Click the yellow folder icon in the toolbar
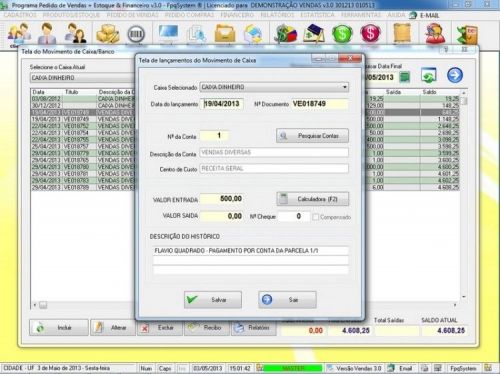 point(225,34)
